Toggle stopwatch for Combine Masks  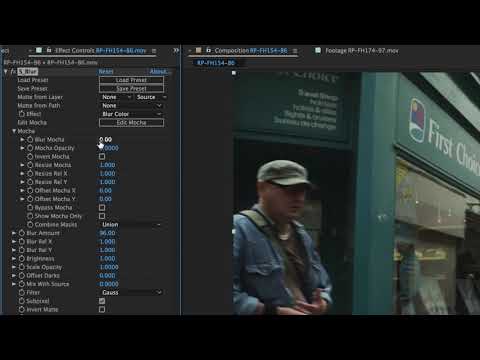pyautogui.click(x=30, y=225)
